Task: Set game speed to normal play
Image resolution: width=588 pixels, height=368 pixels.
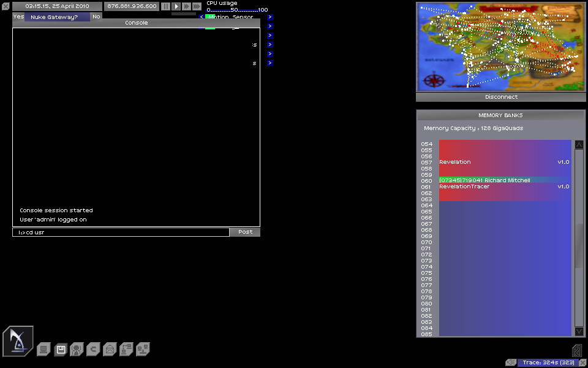Action: pyautogui.click(x=176, y=6)
